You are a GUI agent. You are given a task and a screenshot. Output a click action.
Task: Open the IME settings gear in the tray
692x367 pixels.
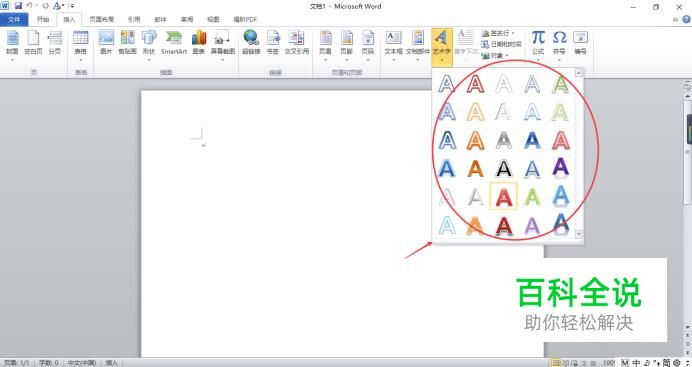coord(677,363)
